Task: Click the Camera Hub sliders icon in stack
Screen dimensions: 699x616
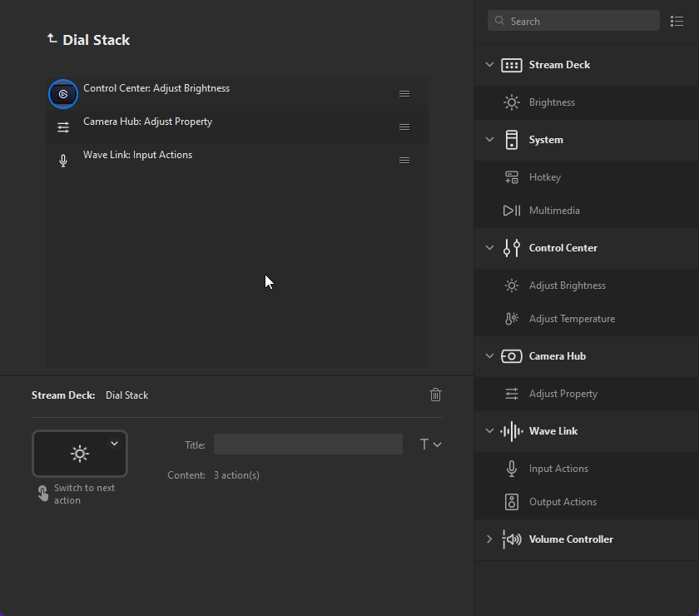Action: tap(63, 127)
